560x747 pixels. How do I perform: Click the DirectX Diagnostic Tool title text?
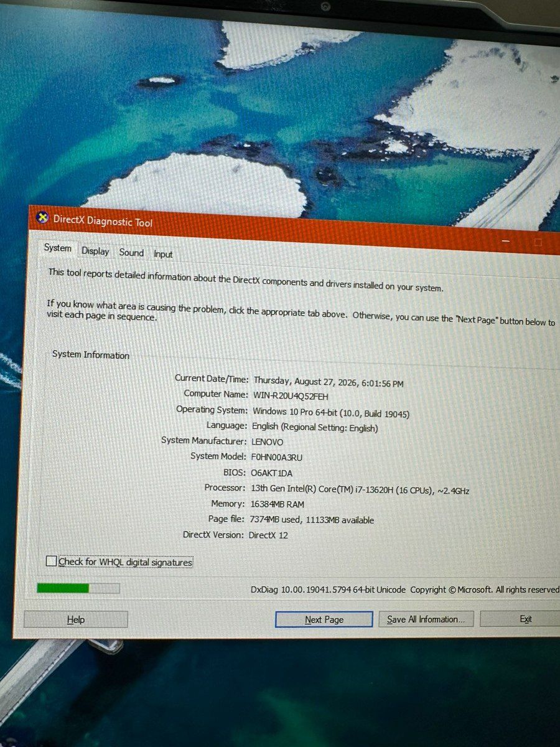pos(103,220)
